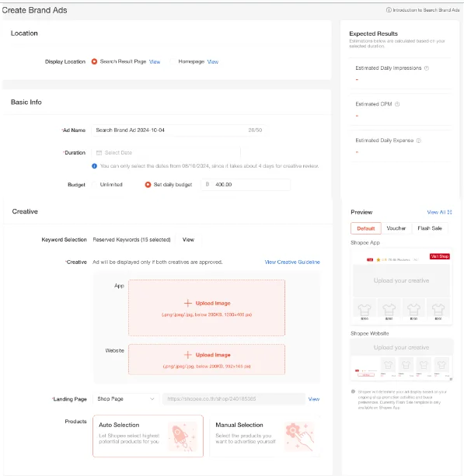Choose the Manual Selection products card
The image size is (464, 476).
tap(265, 436)
